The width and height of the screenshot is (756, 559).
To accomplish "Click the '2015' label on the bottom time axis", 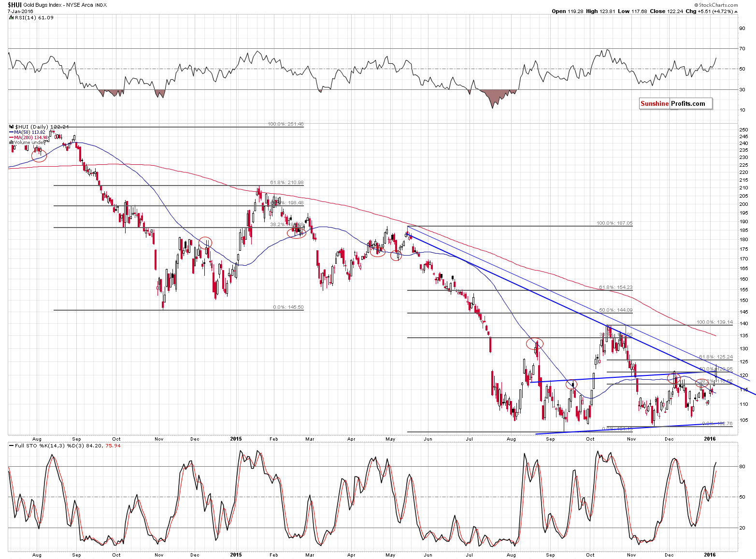I will click(x=236, y=555).
